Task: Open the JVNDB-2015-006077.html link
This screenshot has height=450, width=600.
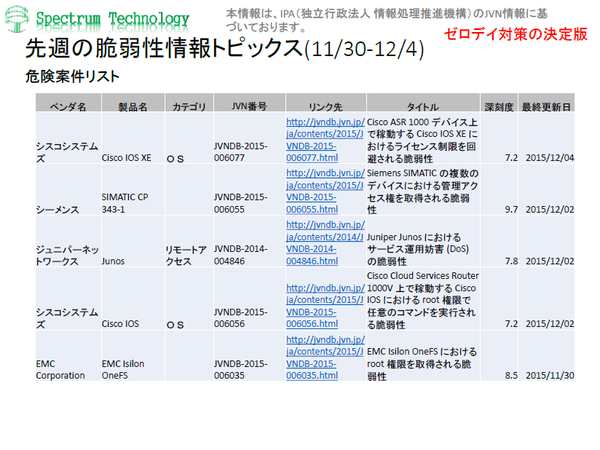Action: 325,140
